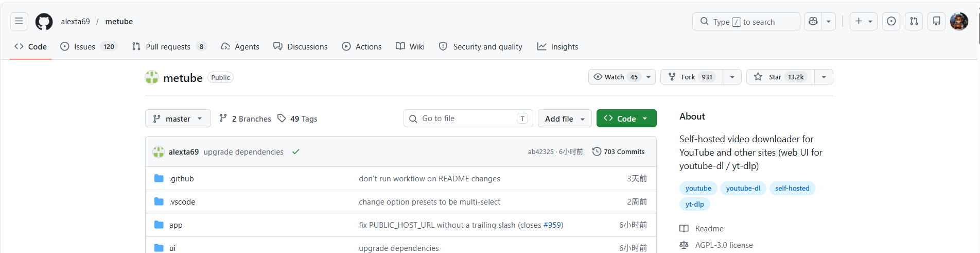The width and height of the screenshot is (980, 253).
Task: Open the pull requests icon in header
Action: point(914,21)
